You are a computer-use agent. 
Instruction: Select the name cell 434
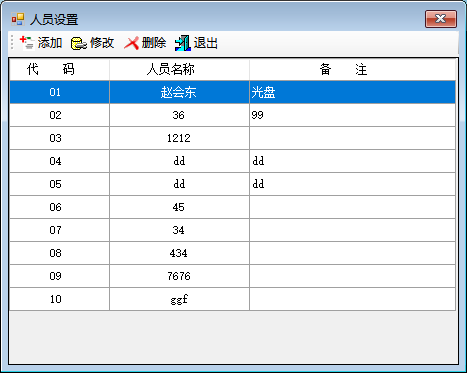(179, 253)
